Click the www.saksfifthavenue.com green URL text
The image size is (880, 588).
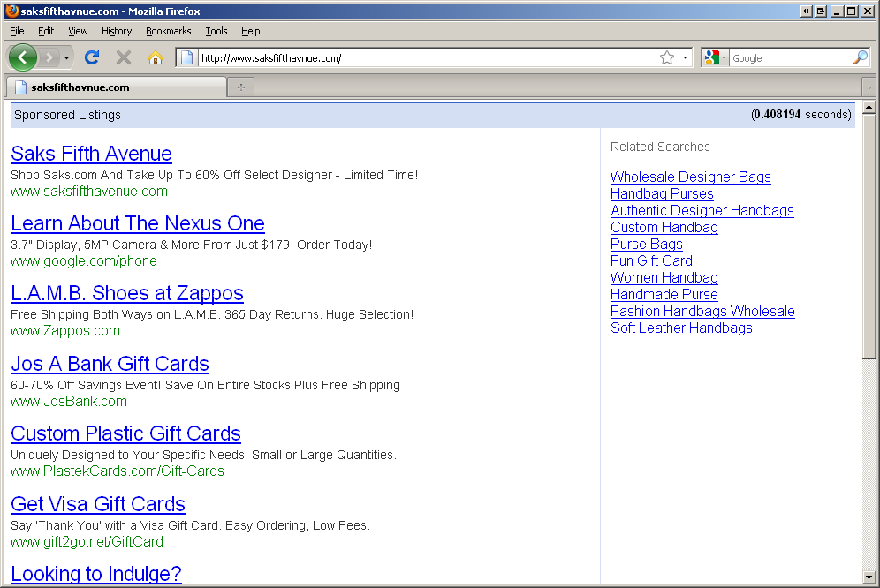pyautogui.click(x=89, y=192)
